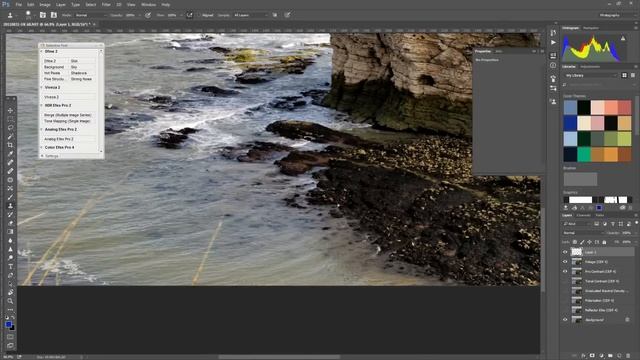Open the Window menu
640x360 pixels.
pyautogui.click(x=148, y=4)
